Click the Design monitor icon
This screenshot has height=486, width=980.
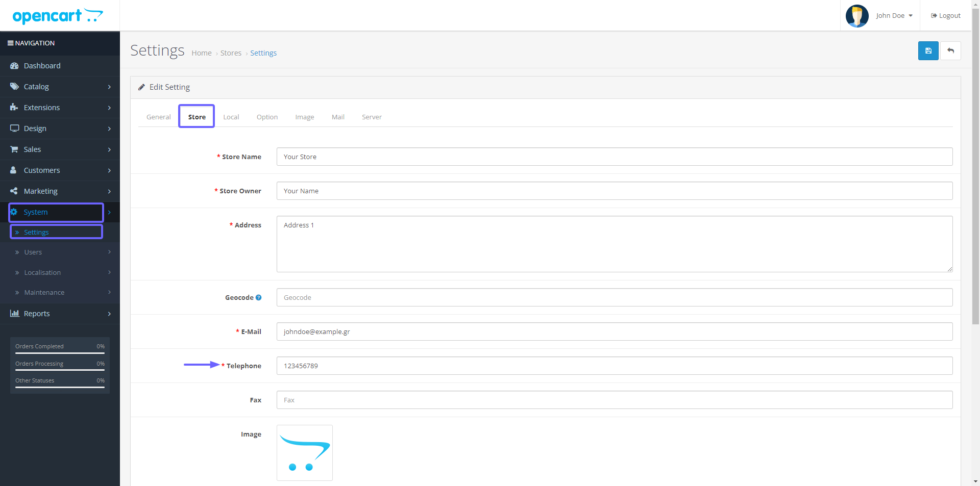point(14,129)
